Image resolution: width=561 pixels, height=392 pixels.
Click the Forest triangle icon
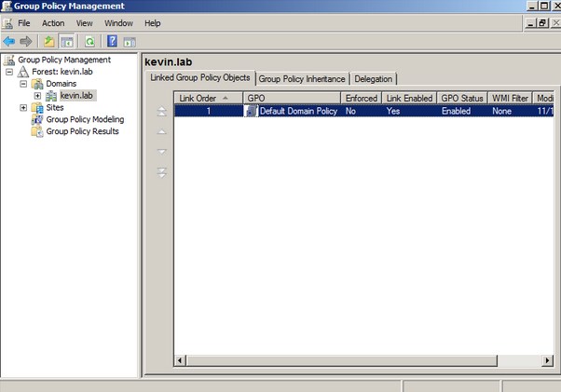click(23, 72)
